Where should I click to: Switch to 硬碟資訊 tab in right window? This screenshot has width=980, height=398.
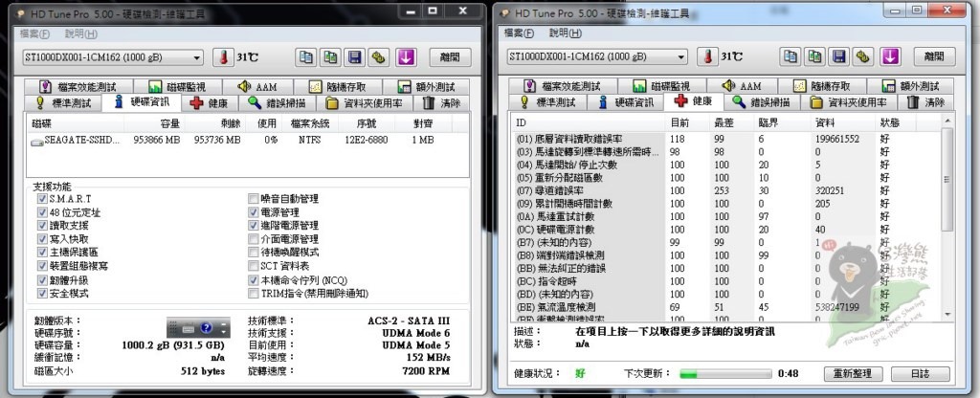click(626, 102)
